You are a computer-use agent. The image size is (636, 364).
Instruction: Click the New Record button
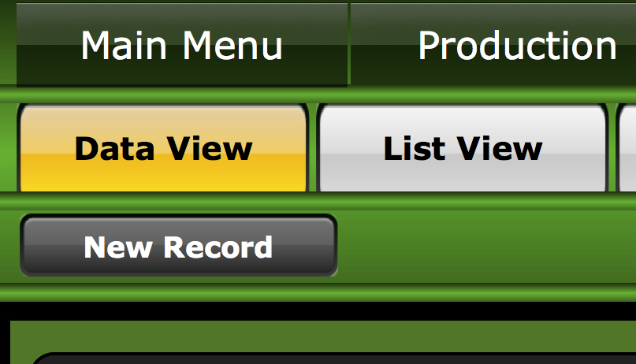pos(178,246)
